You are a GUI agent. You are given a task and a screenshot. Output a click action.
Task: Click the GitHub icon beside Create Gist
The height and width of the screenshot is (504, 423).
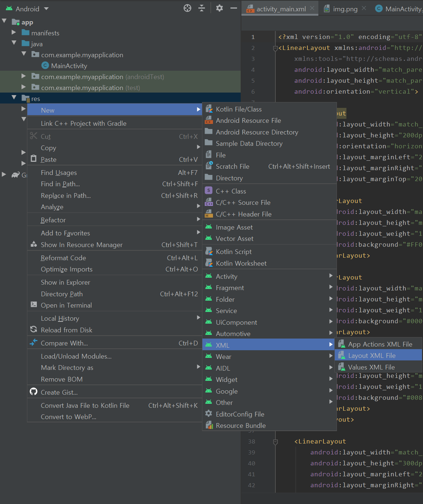(x=34, y=392)
